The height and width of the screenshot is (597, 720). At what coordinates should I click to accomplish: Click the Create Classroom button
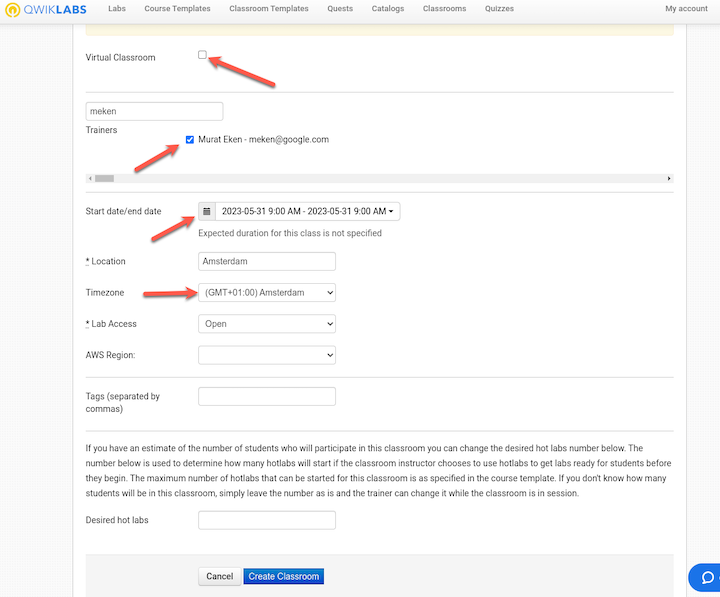coord(283,576)
